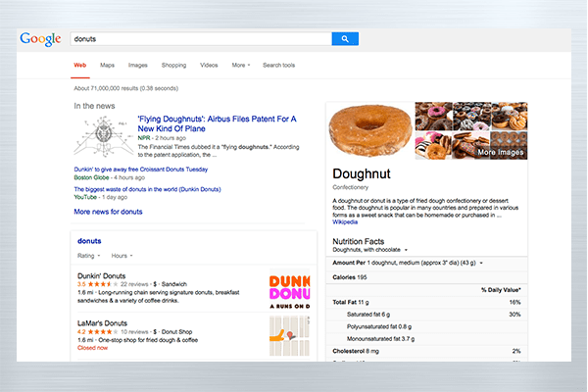Expand the Hours filter dropdown

pyautogui.click(x=122, y=256)
